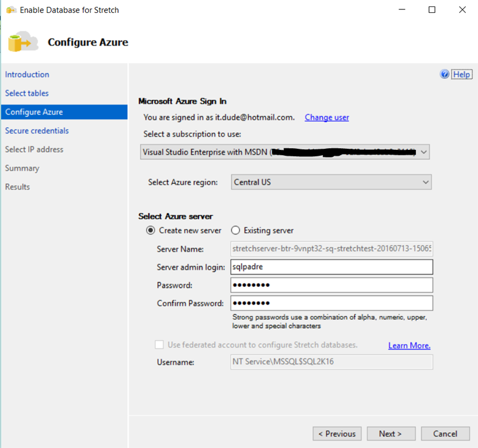Open the subscription dropdown list
Screen dimensions: 478x448
coord(424,152)
